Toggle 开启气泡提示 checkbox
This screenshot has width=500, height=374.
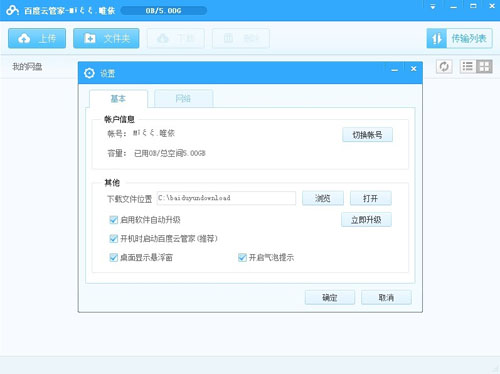(x=242, y=257)
